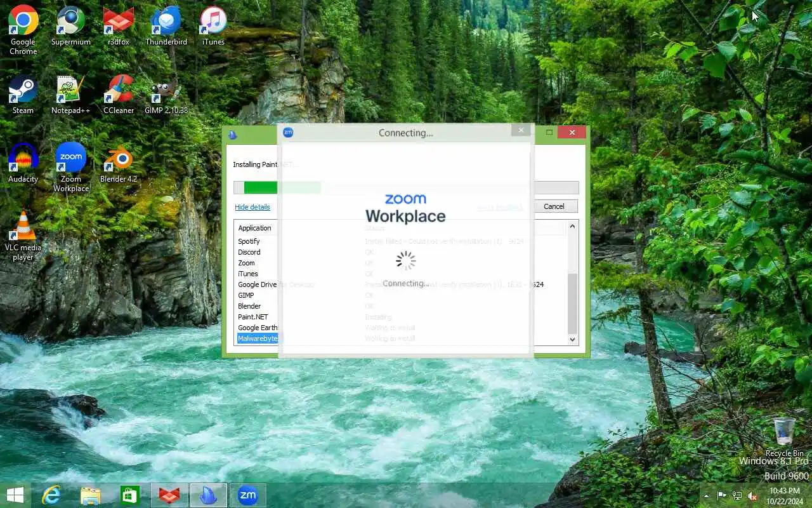
Task: Open r3dfox desktop shortcut
Action: (118, 26)
